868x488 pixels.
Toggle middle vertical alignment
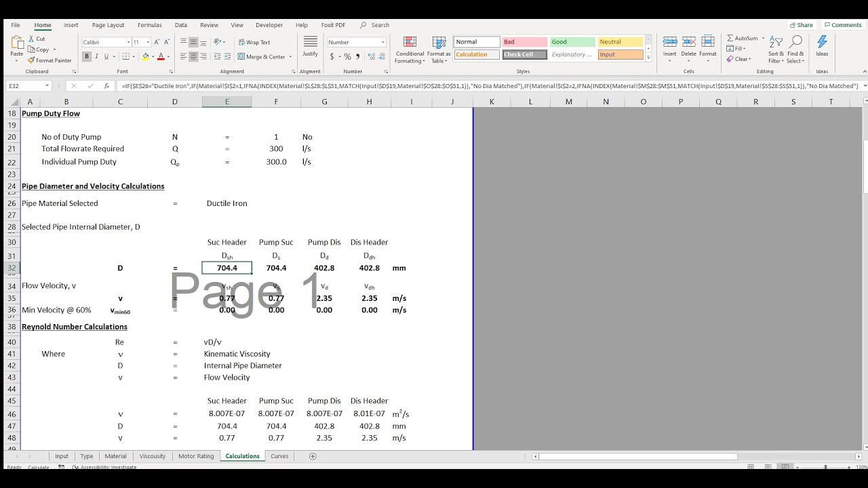(193, 42)
